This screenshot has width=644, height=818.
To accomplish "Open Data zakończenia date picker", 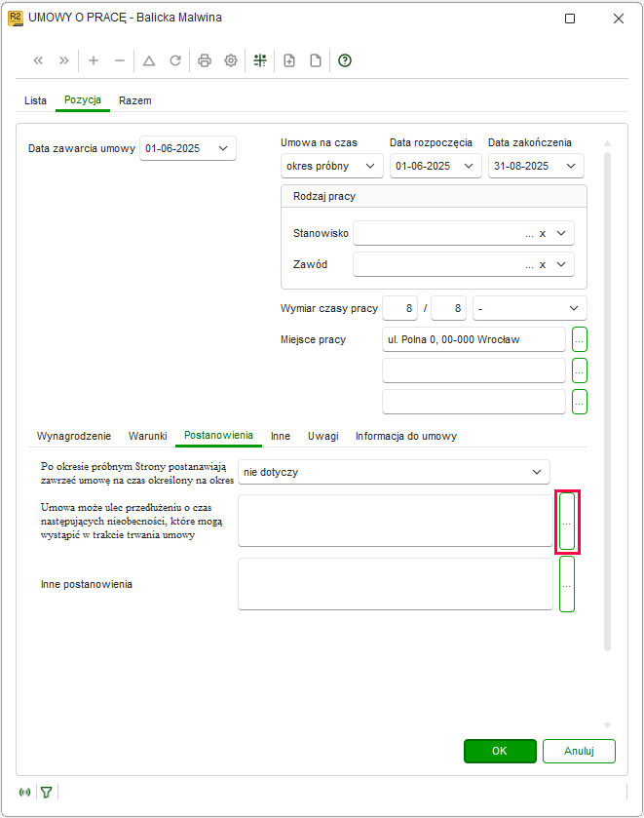I will click(571, 166).
